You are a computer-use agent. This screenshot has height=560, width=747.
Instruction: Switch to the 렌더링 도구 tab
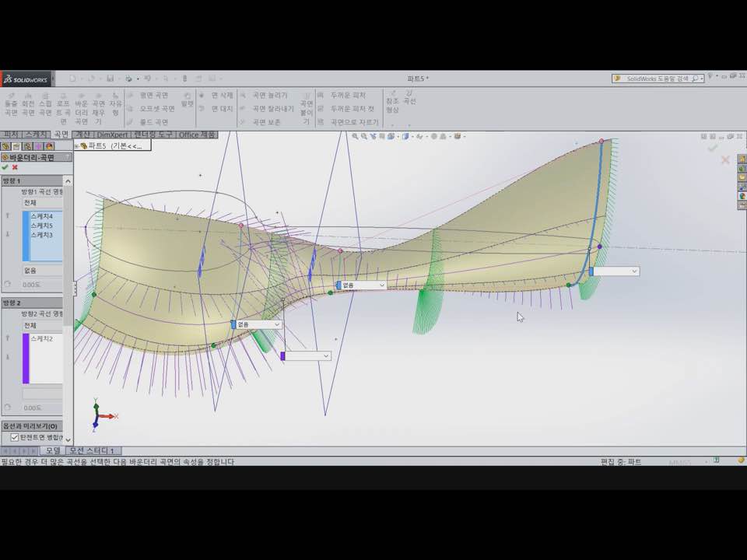click(x=153, y=135)
